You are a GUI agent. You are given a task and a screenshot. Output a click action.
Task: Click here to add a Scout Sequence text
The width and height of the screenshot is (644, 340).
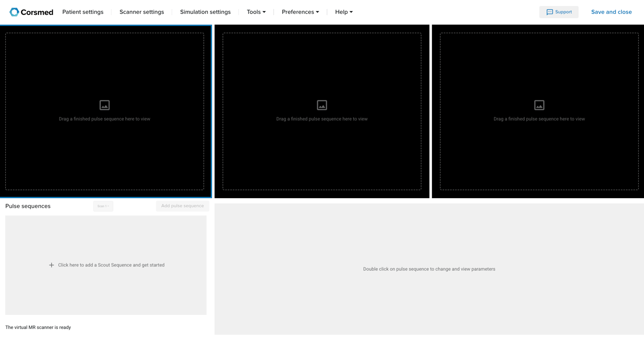click(x=111, y=265)
